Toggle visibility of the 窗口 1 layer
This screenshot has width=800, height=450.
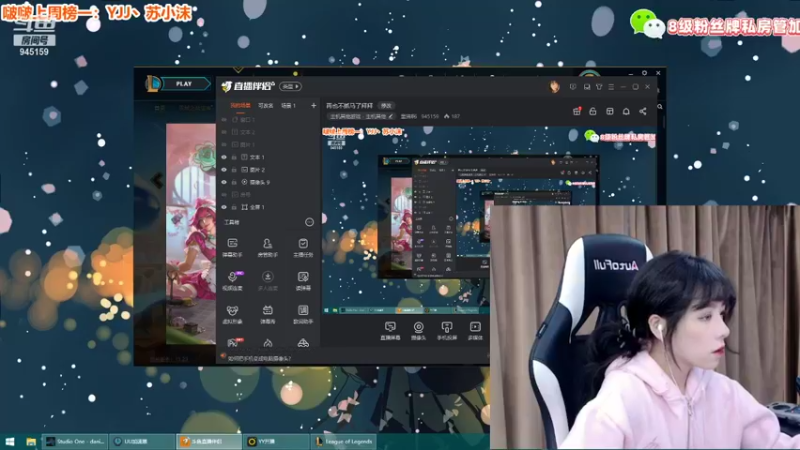pos(224,119)
